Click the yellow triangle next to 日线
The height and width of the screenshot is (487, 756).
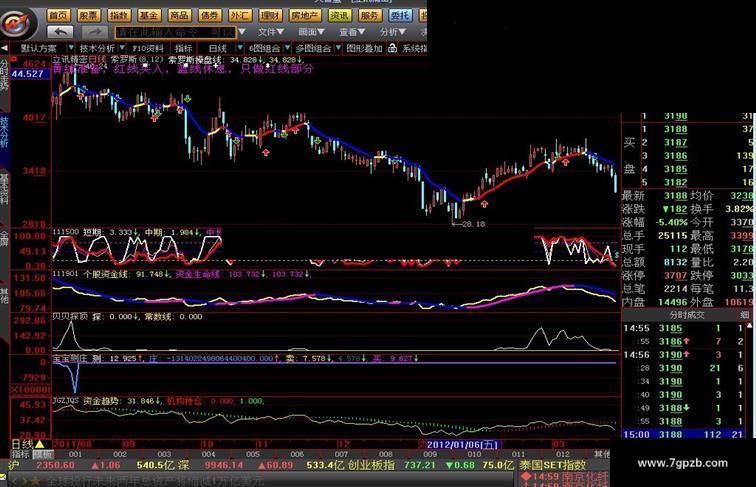(40, 444)
